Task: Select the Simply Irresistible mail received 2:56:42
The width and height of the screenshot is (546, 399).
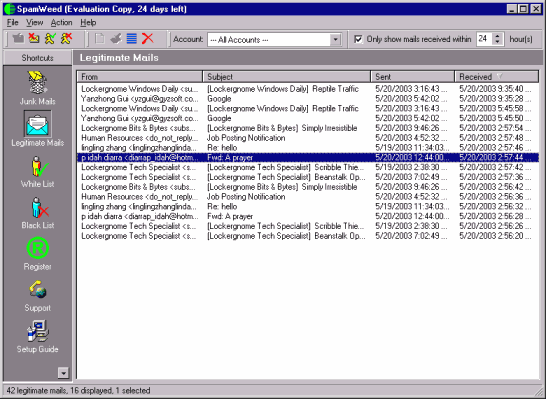Action: (308, 187)
